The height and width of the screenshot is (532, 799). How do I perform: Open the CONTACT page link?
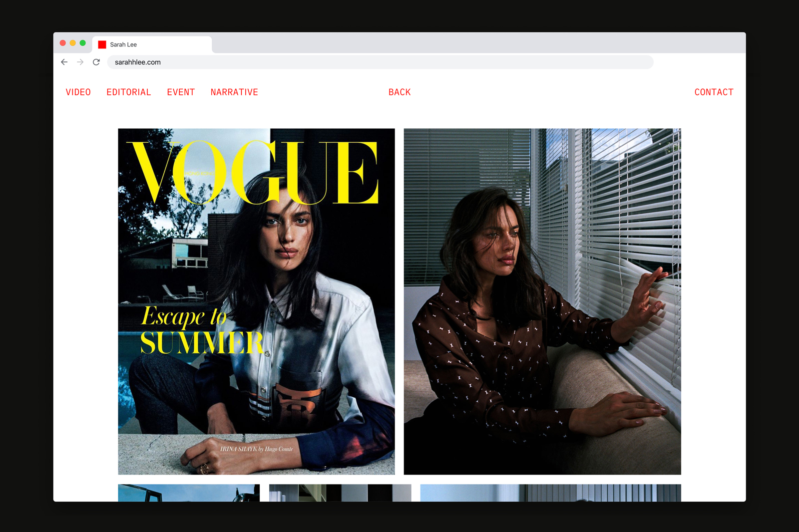tap(714, 92)
